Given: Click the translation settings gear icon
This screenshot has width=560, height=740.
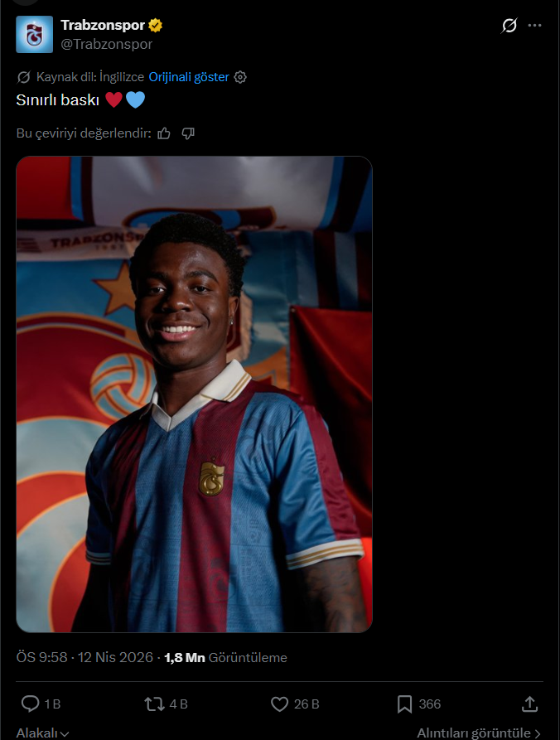Looking at the screenshot, I should (x=240, y=77).
